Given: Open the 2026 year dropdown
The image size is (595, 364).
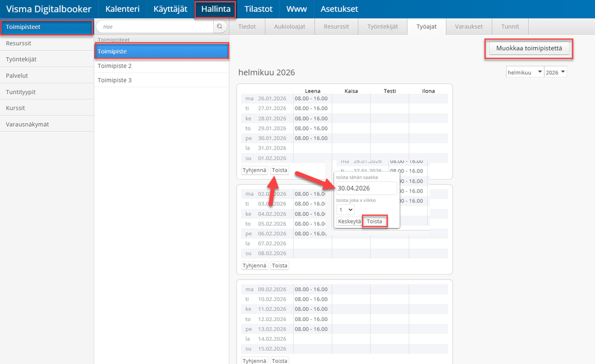Looking at the screenshot, I should point(556,72).
